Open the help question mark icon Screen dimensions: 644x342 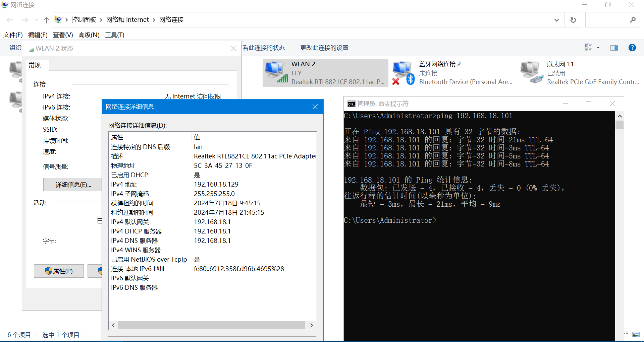coord(632,48)
